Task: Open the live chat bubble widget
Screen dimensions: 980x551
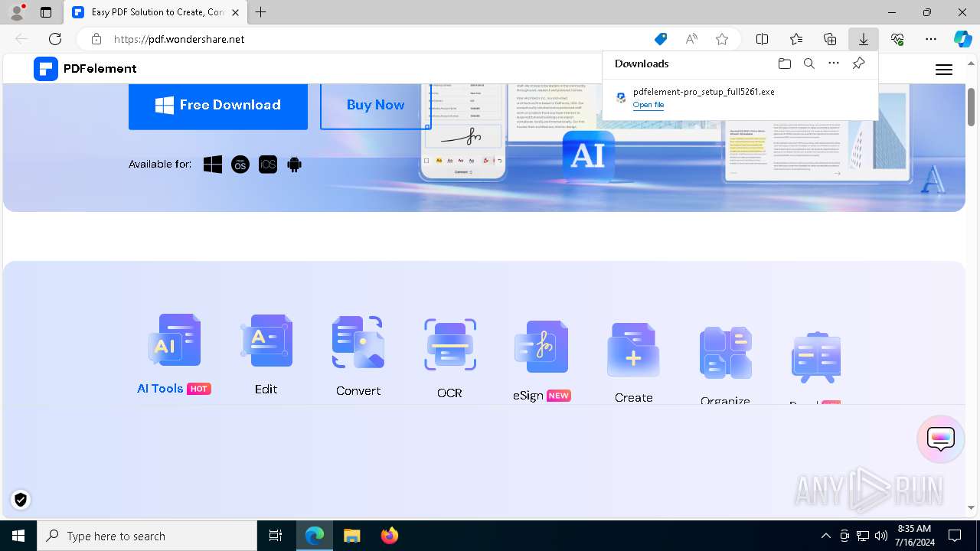Action: point(940,439)
